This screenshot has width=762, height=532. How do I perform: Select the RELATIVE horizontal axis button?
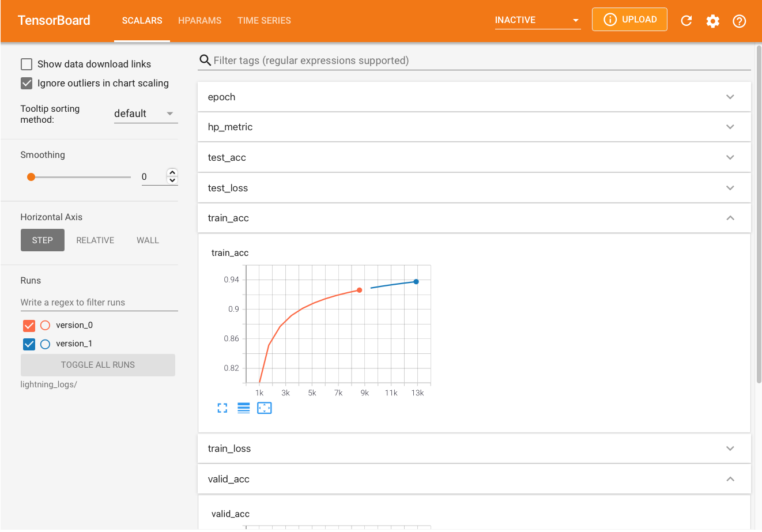click(95, 240)
